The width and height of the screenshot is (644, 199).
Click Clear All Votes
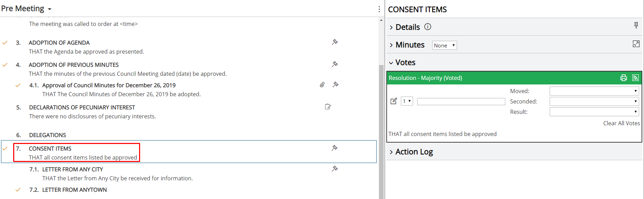[621, 123]
